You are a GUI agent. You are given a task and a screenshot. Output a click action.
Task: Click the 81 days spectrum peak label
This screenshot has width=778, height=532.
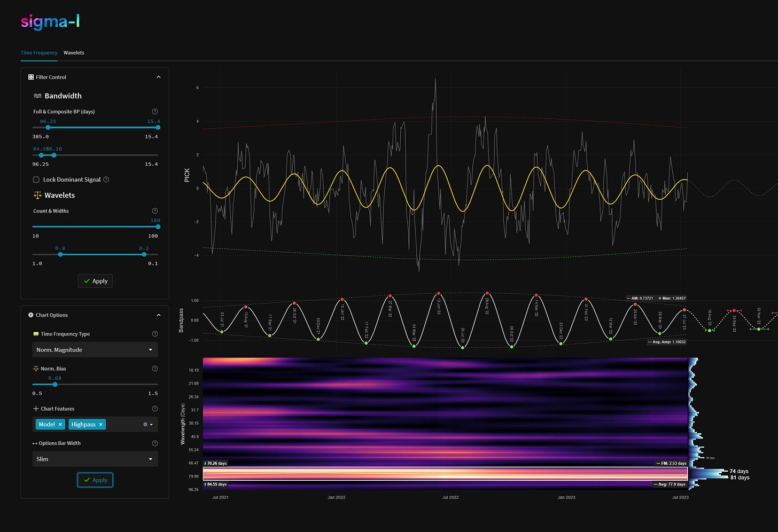click(740, 478)
